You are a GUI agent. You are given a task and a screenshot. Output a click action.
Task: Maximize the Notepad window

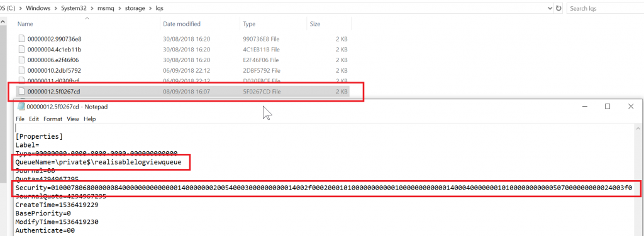608,107
